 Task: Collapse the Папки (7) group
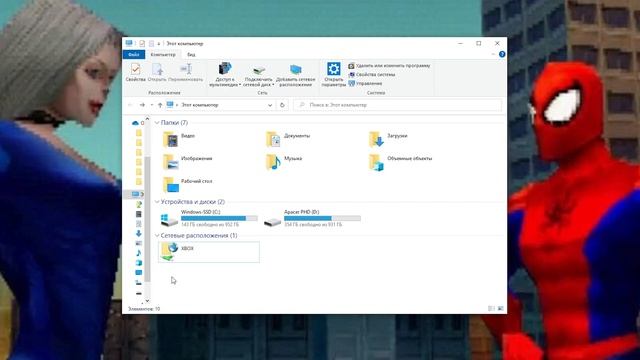157,122
